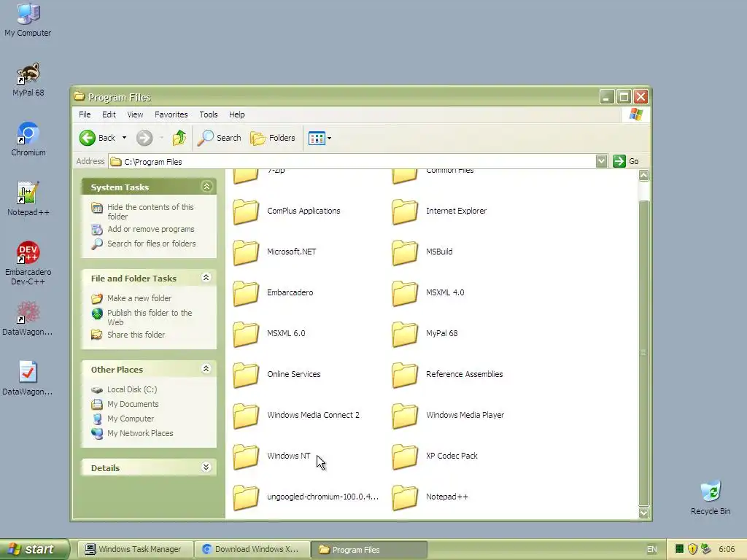The width and height of the screenshot is (747, 560).
Task: Select the Online Services folder icon
Action: [246, 375]
